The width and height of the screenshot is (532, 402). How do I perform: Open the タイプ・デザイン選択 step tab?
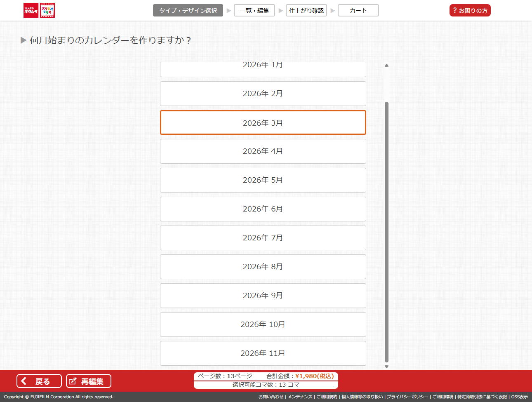pyautogui.click(x=188, y=11)
